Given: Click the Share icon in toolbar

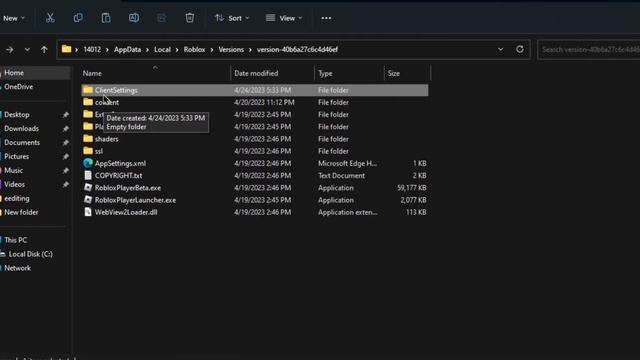Looking at the screenshot, I should click(x=162, y=18).
